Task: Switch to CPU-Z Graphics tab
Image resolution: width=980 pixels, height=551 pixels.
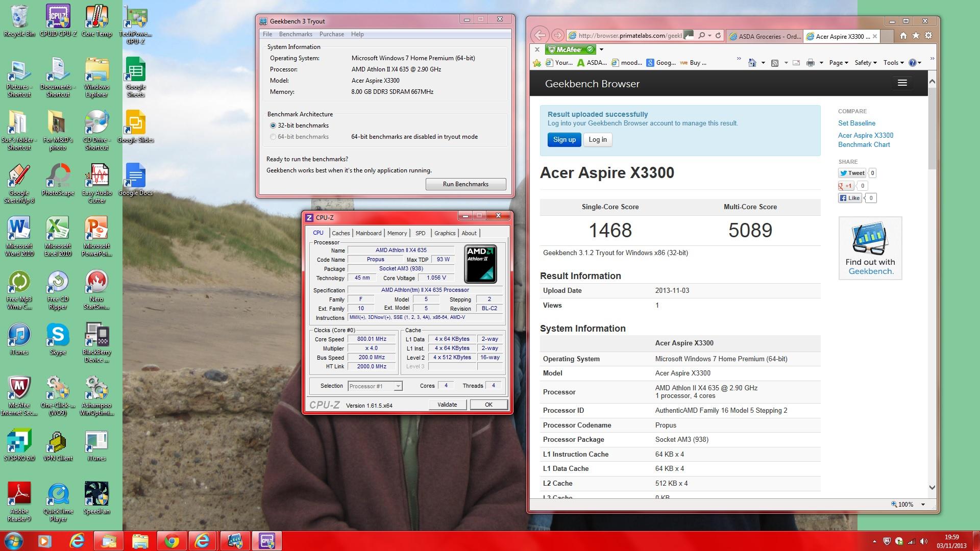Action: (x=445, y=233)
